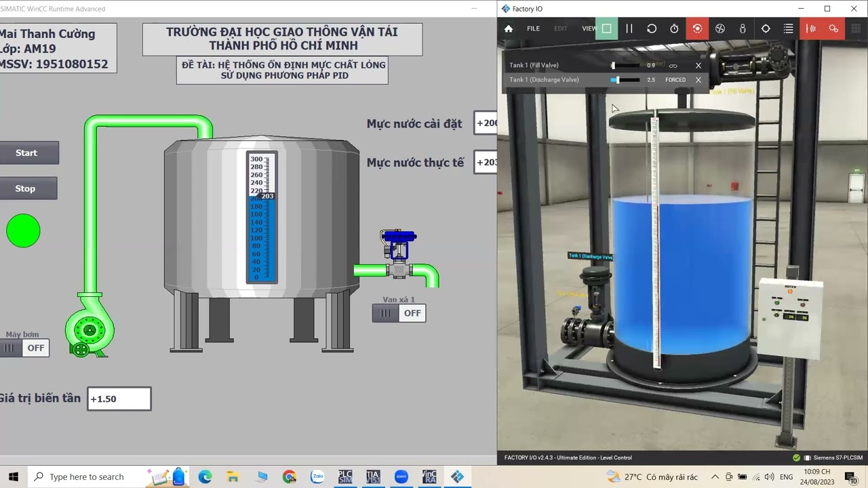Image resolution: width=868 pixels, height=488 pixels.
Task: Open TIA Portal V15.1 from taskbar
Action: 373,476
